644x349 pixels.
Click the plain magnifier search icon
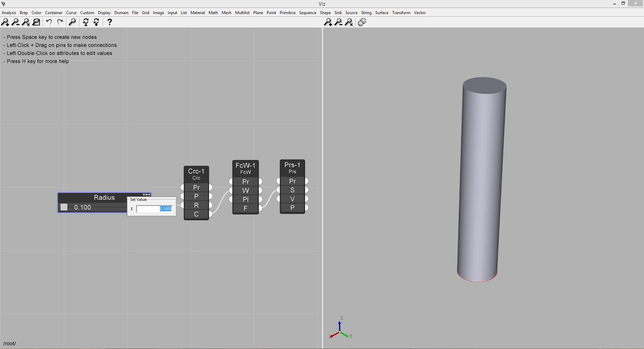tap(72, 22)
